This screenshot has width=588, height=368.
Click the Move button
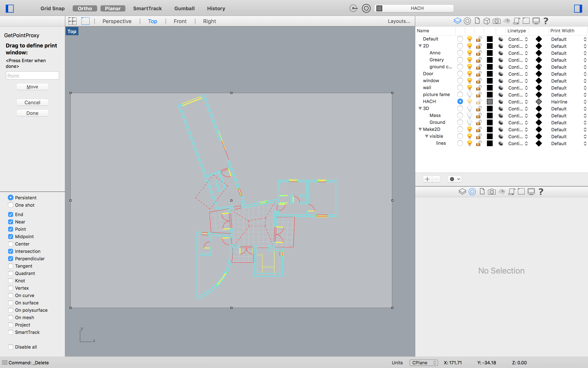pyautogui.click(x=32, y=87)
